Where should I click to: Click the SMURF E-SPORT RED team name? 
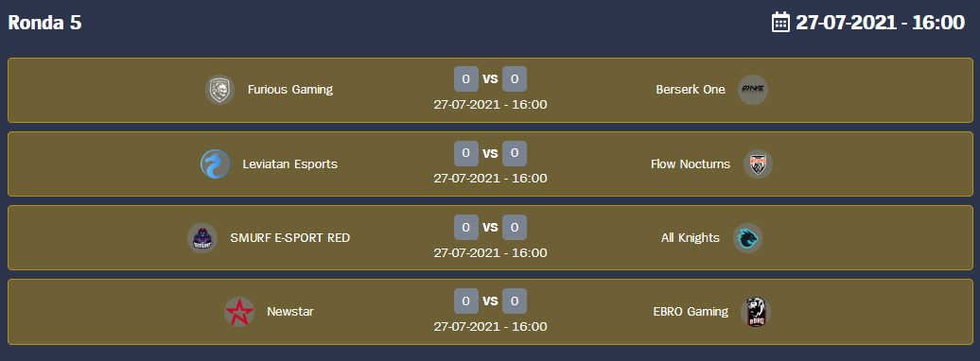(290, 238)
